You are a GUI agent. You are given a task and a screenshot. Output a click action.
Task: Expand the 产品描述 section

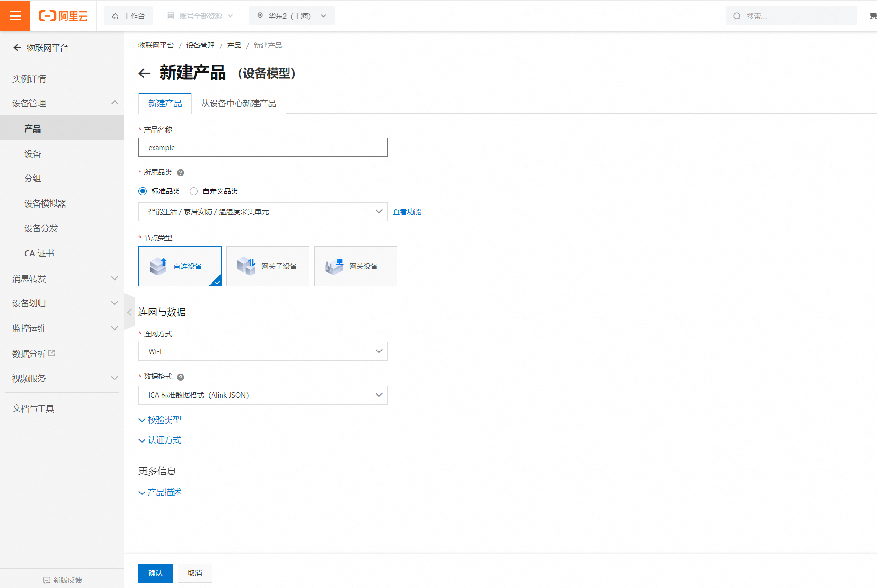point(160,493)
